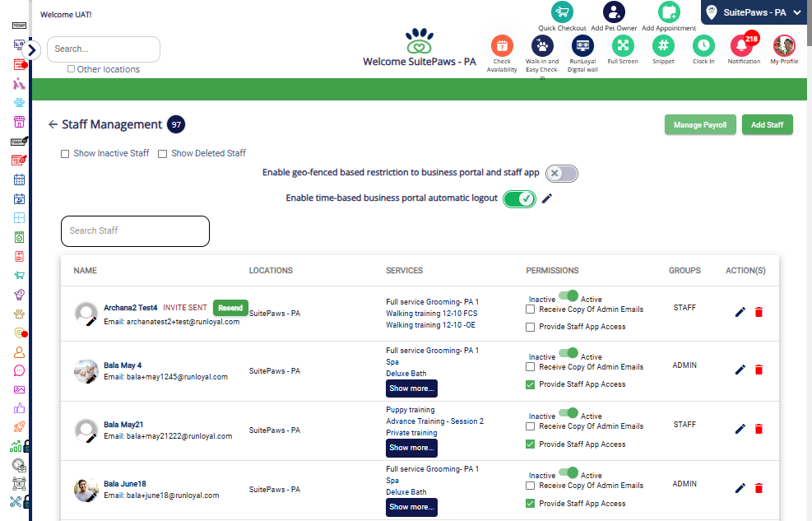
Task: Open orange person icon in sidebar
Action: tap(19, 352)
